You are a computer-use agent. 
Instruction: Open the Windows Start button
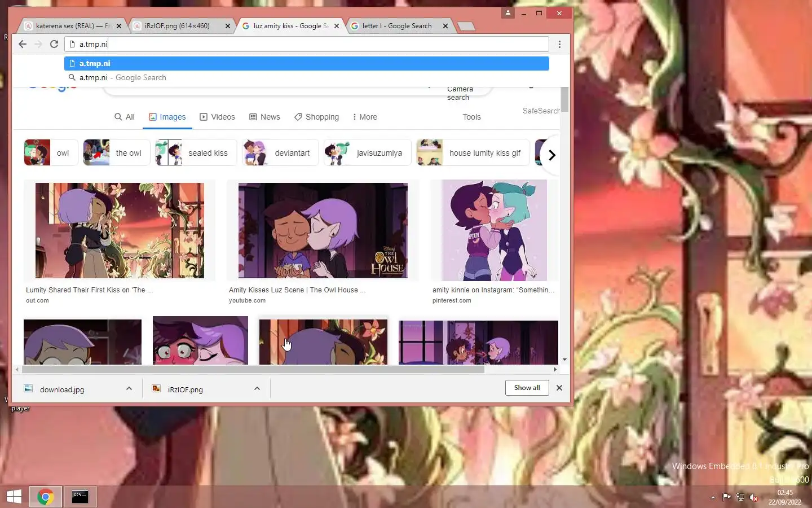(x=14, y=497)
